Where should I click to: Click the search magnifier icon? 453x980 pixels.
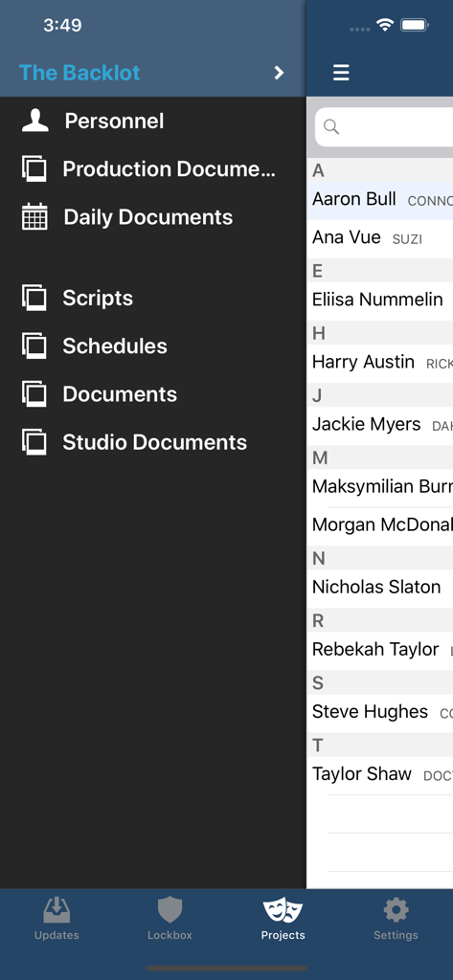[x=331, y=127]
